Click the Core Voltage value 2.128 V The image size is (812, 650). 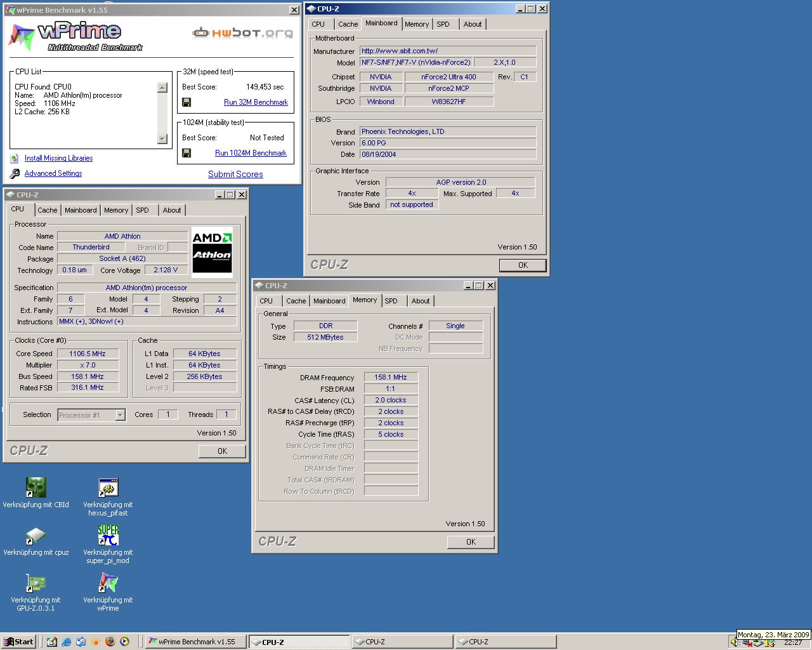point(166,270)
